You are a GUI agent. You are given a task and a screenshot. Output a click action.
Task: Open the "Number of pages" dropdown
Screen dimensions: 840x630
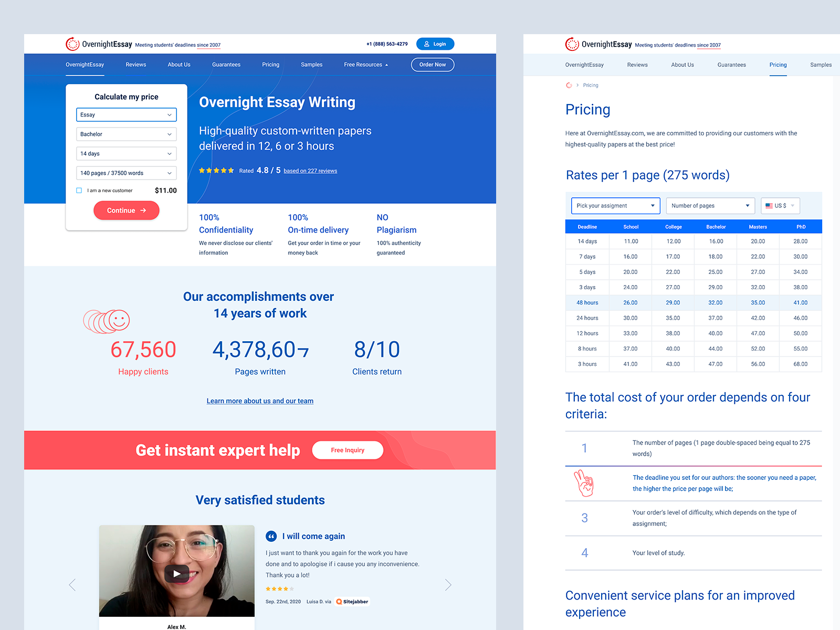(710, 206)
